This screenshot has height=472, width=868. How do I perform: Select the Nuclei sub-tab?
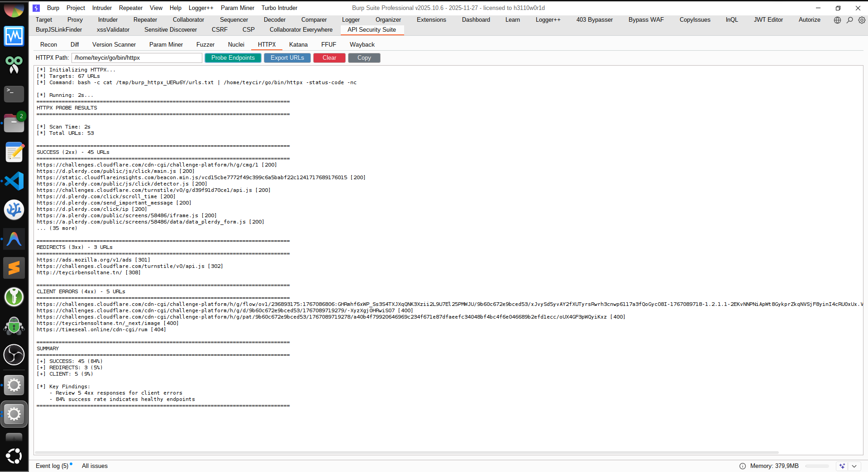click(x=236, y=45)
